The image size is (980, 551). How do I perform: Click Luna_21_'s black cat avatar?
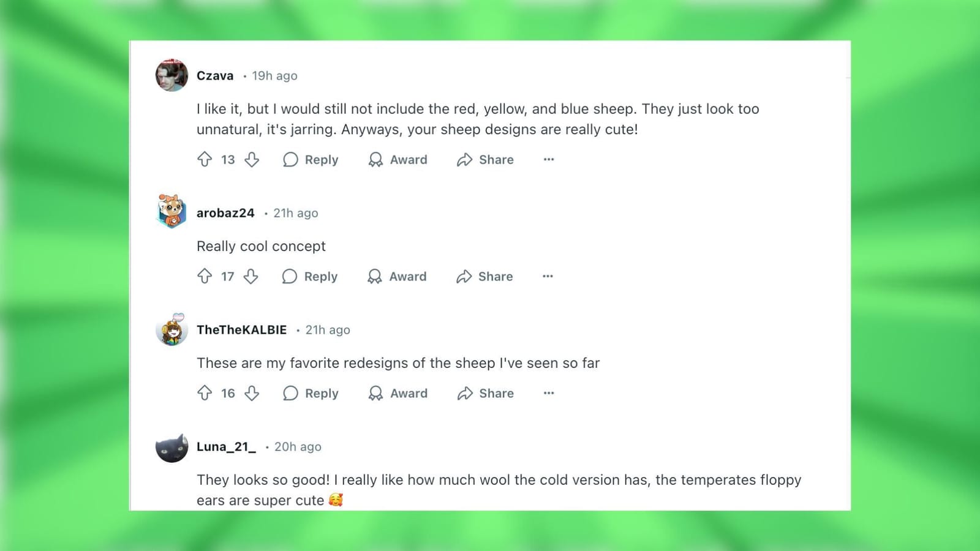[x=171, y=446]
